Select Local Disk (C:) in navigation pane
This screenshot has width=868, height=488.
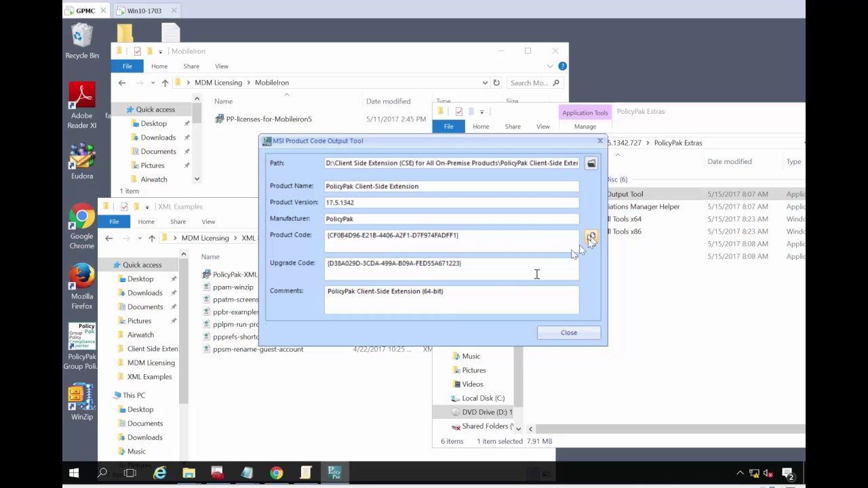[477, 399]
